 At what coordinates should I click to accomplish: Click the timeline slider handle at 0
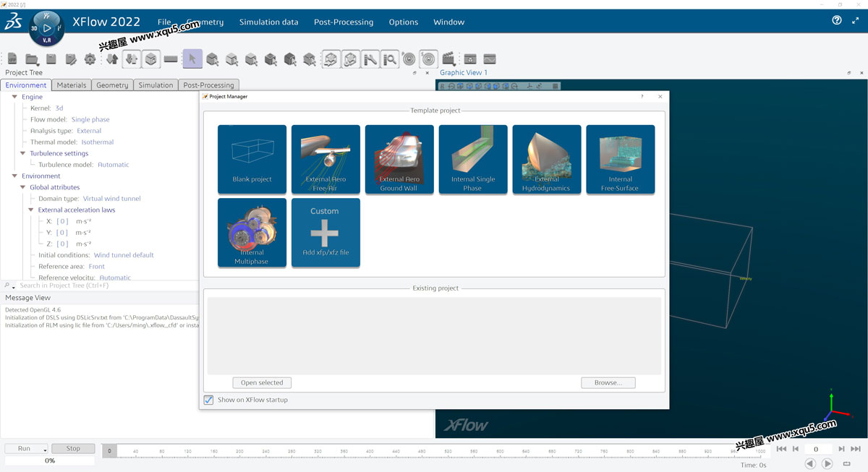pos(109,451)
